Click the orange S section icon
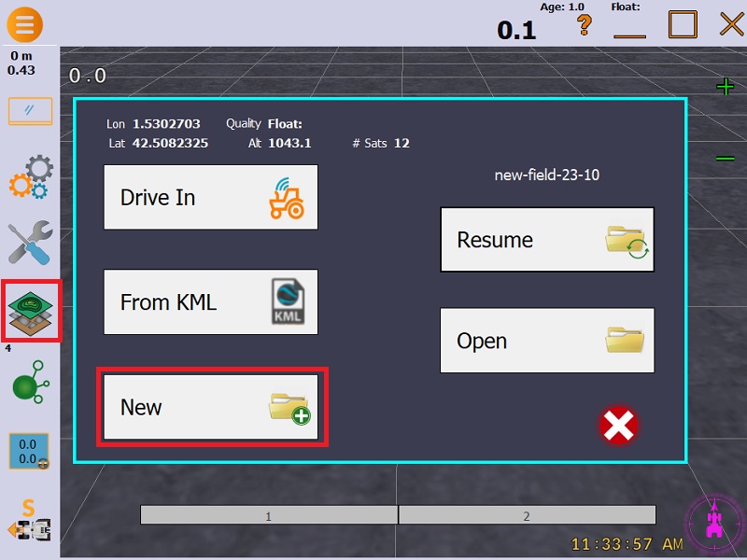 tap(29, 521)
